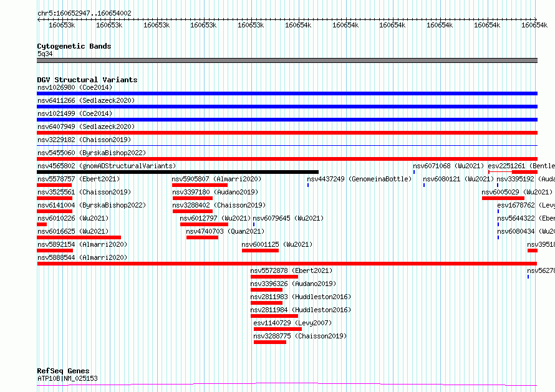Click the nsv6407949 (Sedlazeck2020) label
This screenshot has width=555, height=392.
[x=86, y=127]
